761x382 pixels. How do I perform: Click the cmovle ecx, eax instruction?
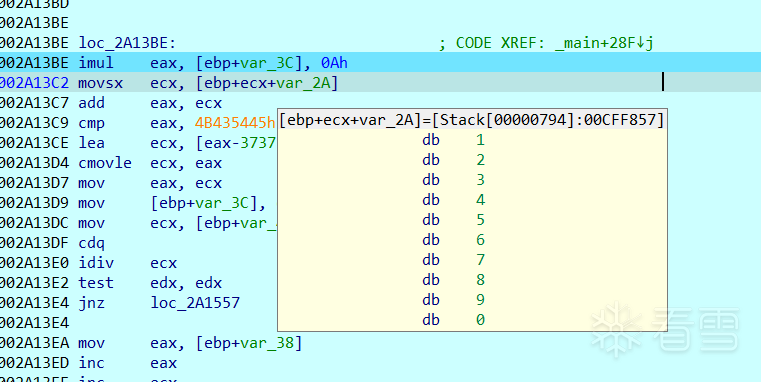150,163
